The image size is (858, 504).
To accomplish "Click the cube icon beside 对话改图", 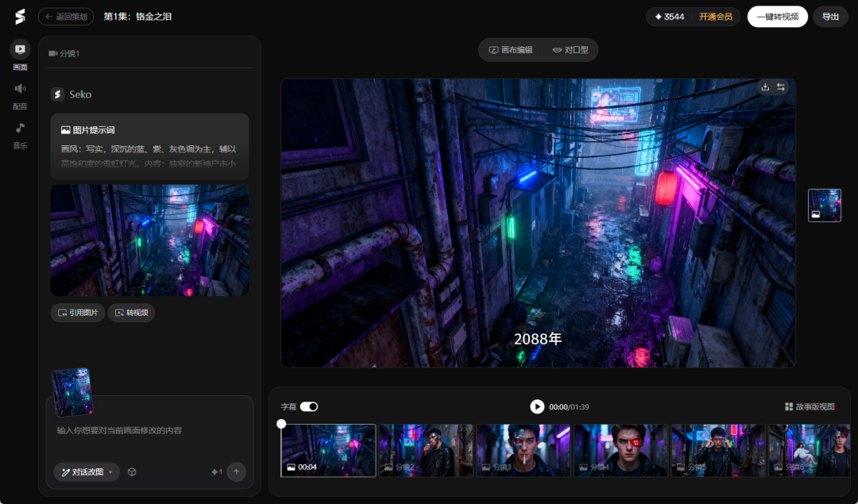I will [x=132, y=471].
